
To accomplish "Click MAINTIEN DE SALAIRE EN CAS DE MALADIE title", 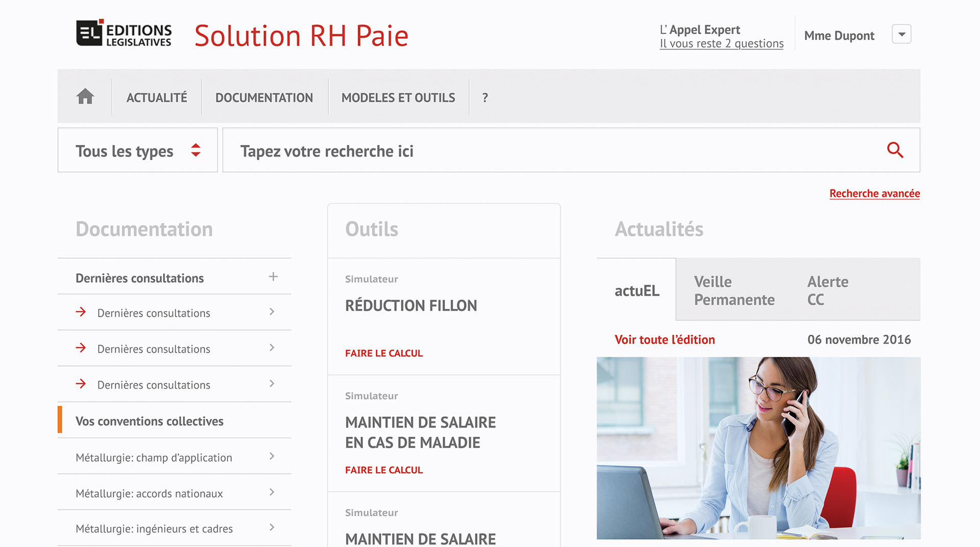I will [421, 432].
